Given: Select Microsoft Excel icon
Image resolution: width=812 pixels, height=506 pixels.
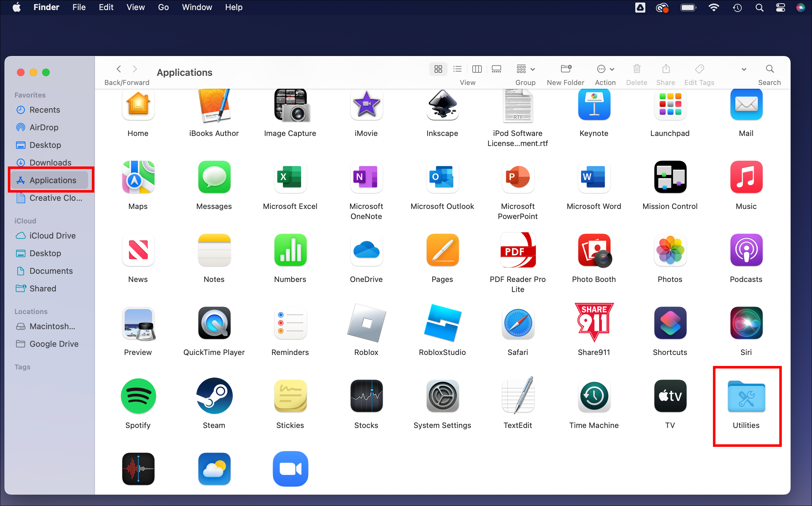Looking at the screenshot, I should point(290,177).
